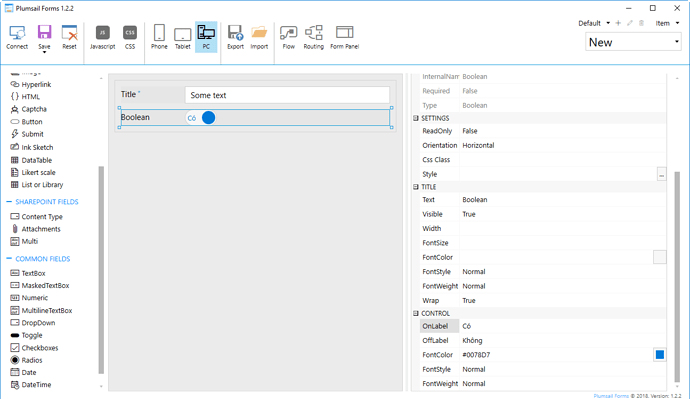690x400 pixels.
Task: Select TextBox common field
Action: [x=28, y=273]
